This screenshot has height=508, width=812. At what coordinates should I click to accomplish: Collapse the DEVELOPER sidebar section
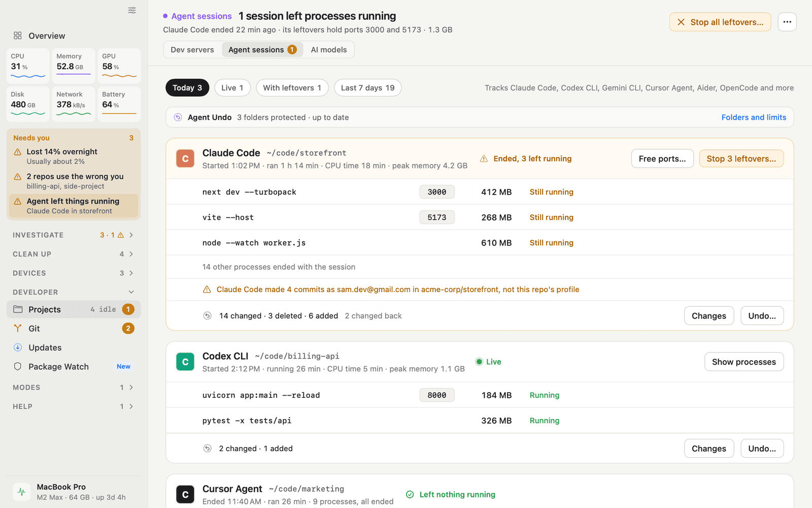[x=74, y=292]
